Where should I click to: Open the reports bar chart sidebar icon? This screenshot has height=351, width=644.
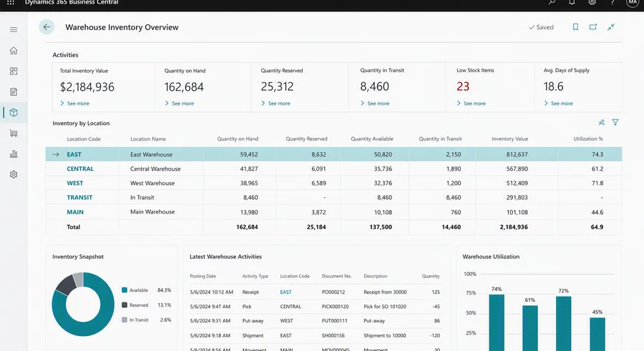point(14,154)
